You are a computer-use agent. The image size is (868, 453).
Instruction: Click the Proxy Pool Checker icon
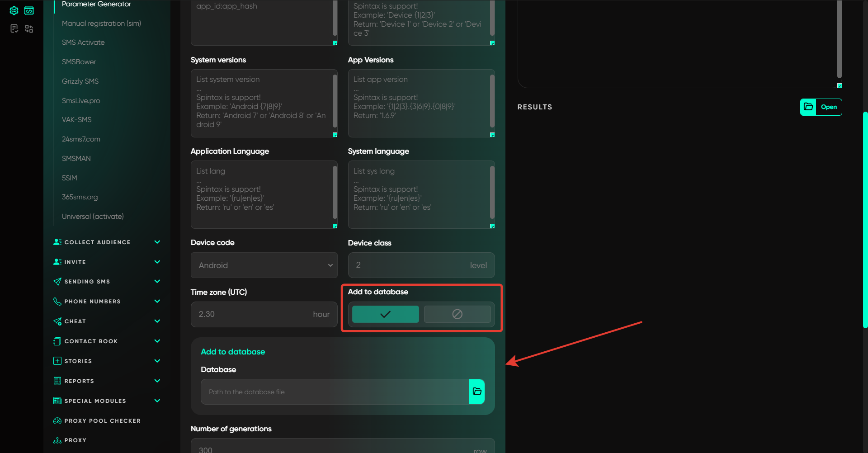pyautogui.click(x=57, y=421)
